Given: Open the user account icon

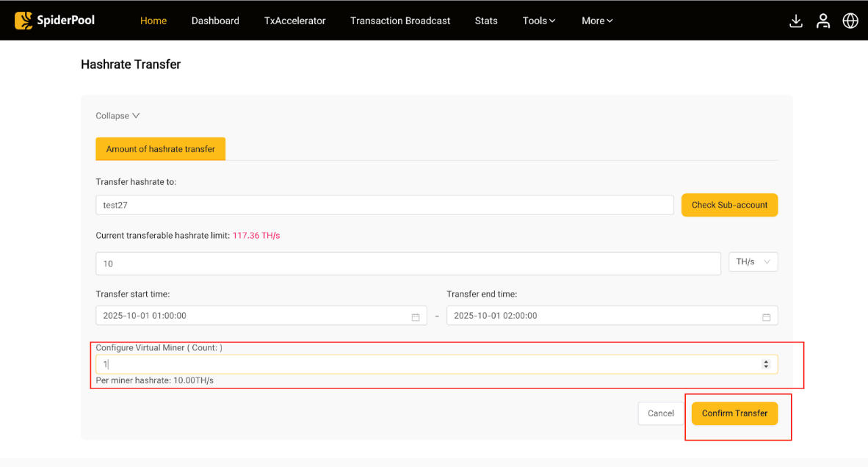Looking at the screenshot, I should [x=823, y=21].
